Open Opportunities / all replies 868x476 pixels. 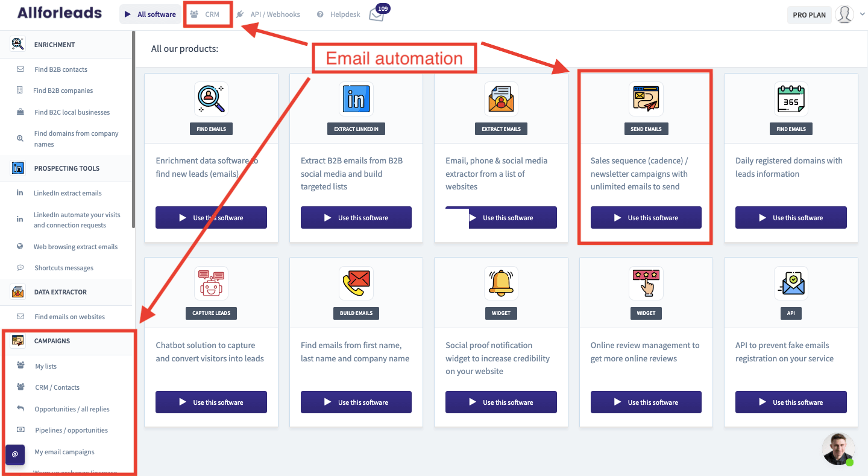point(72,409)
